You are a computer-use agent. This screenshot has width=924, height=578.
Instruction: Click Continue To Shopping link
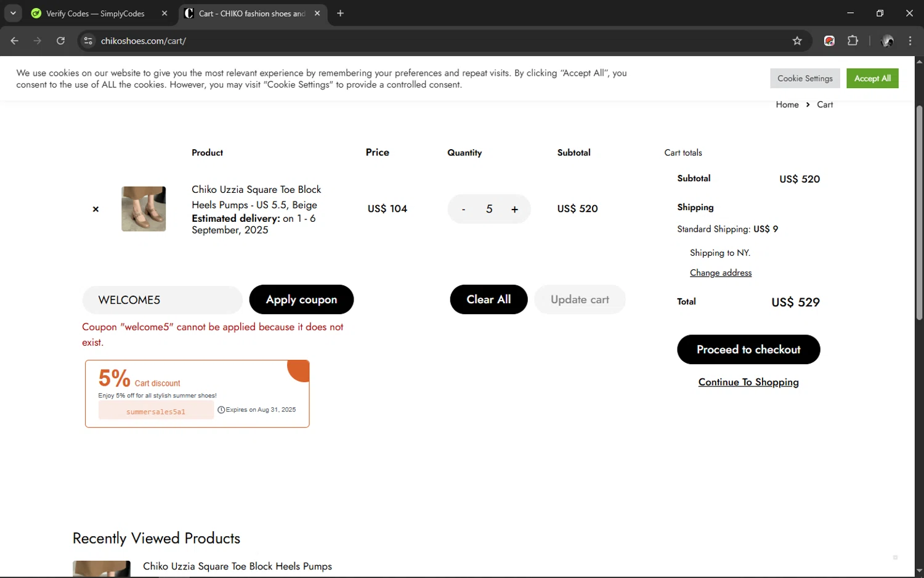point(748,382)
